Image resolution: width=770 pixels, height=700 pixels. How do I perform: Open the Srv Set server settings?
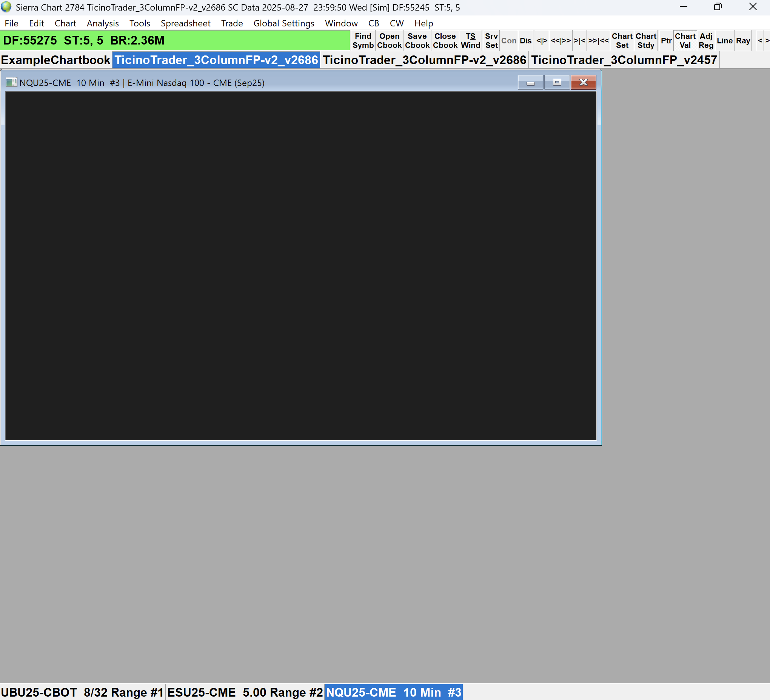tap(491, 40)
